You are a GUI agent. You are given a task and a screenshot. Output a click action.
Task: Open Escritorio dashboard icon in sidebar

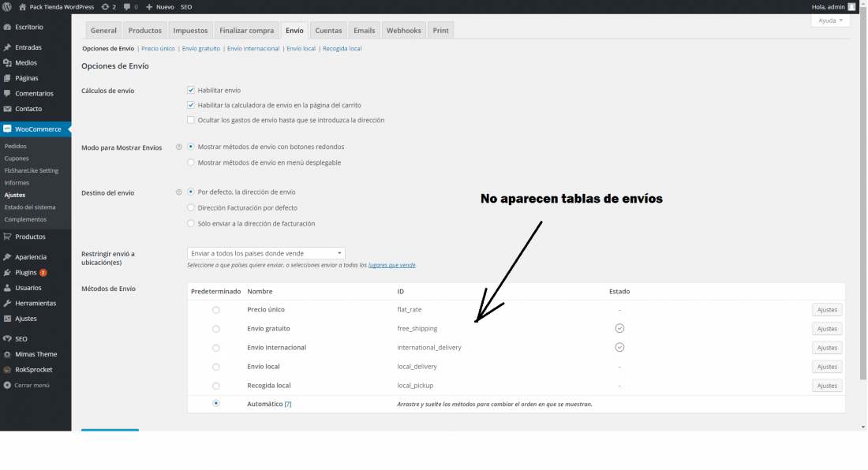[x=7, y=27]
